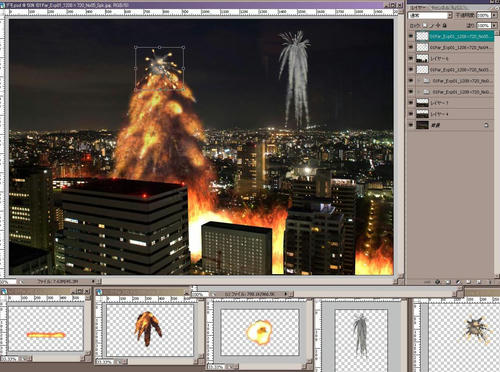Screen dimensions: 500x372
Task: Expand the first layer group folder
Action: (x=419, y=81)
